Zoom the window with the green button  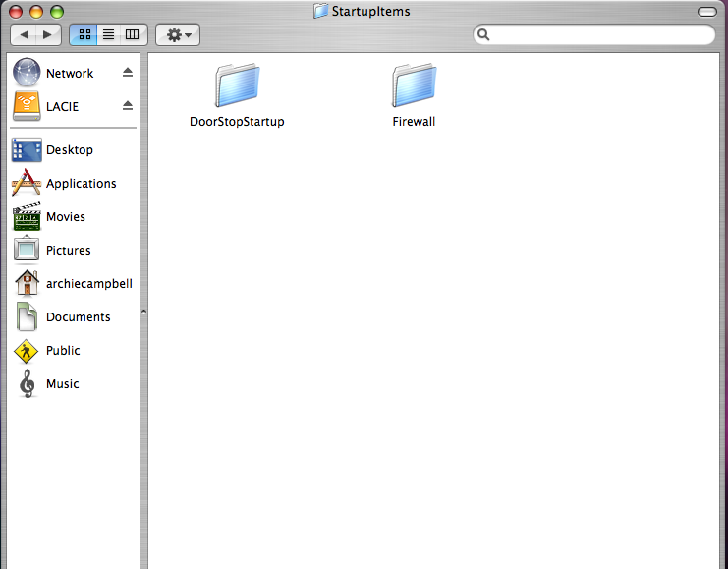(57, 12)
